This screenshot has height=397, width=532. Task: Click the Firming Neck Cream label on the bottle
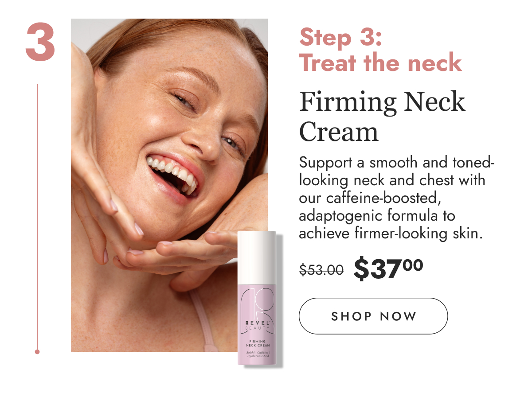257,343
